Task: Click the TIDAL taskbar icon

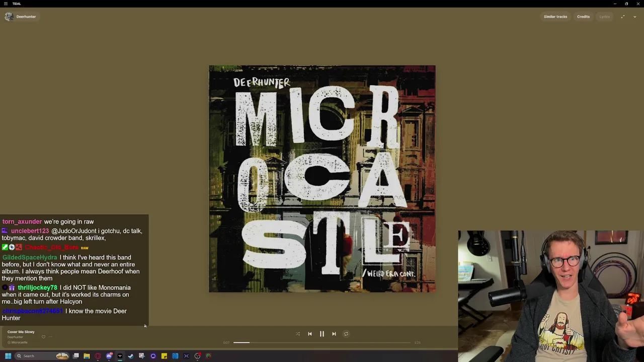Action: click(120, 356)
